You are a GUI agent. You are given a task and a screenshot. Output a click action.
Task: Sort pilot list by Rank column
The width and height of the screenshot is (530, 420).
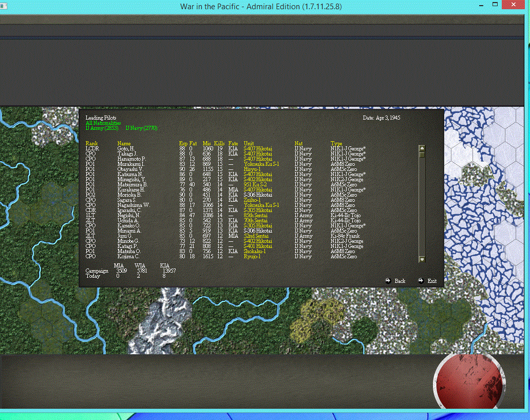91,144
